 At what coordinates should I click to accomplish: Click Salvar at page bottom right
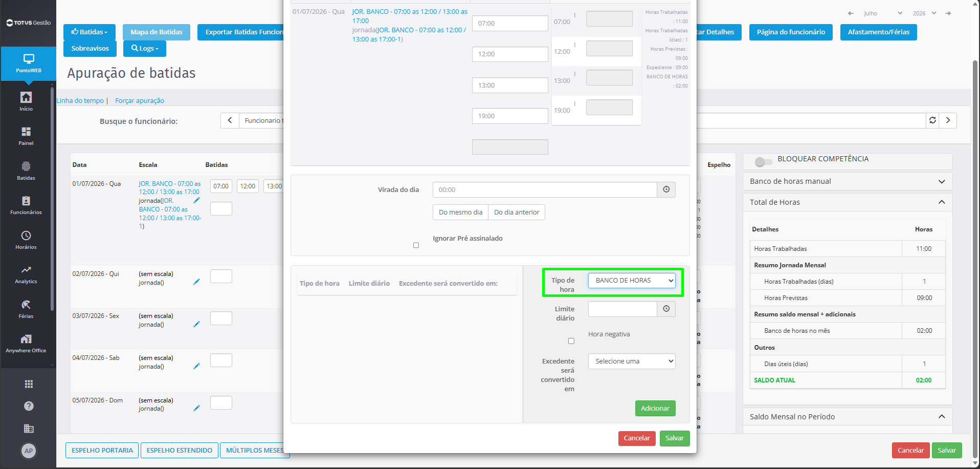pyautogui.click(x=947, y=451)
